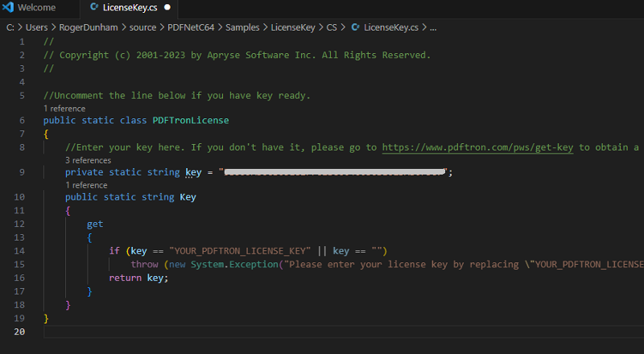Open the PDFNetC64 breadcrumb folder
Screen dimensions: 644x354
tap(191, 27)
